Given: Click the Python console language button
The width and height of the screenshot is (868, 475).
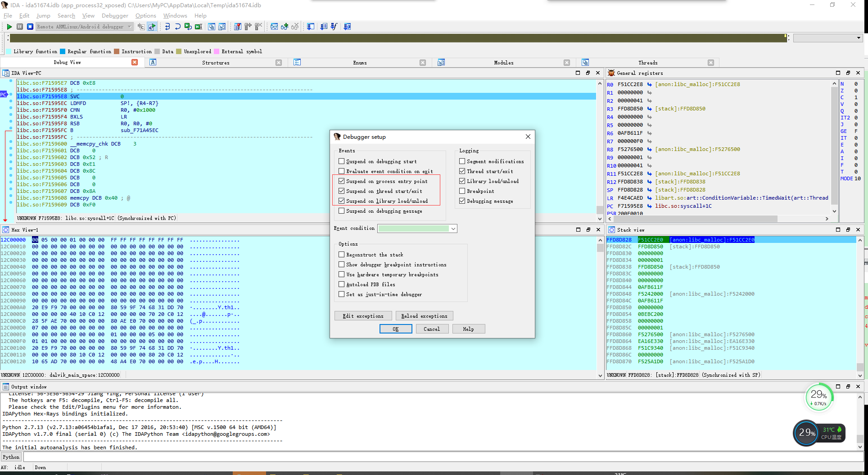Looking at the screenshot, I should (11, 457).
